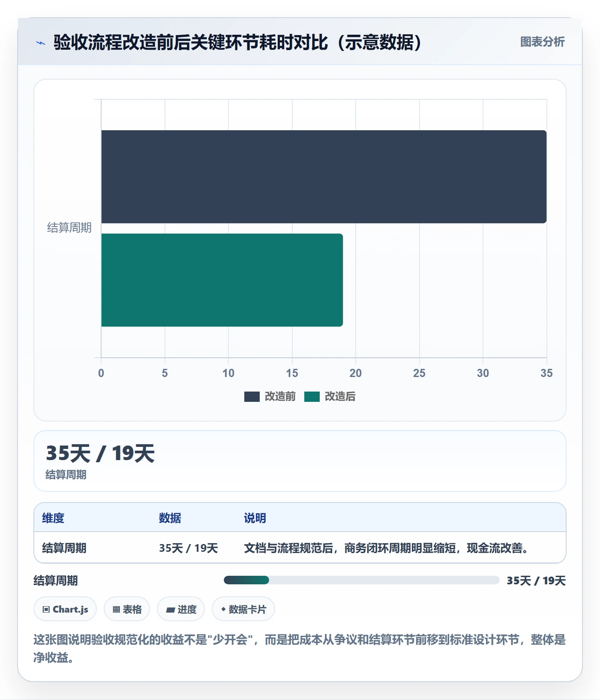600x700 pixels.
Task: Click the dark 改造前 bar in chart
Action: (324, 176)
